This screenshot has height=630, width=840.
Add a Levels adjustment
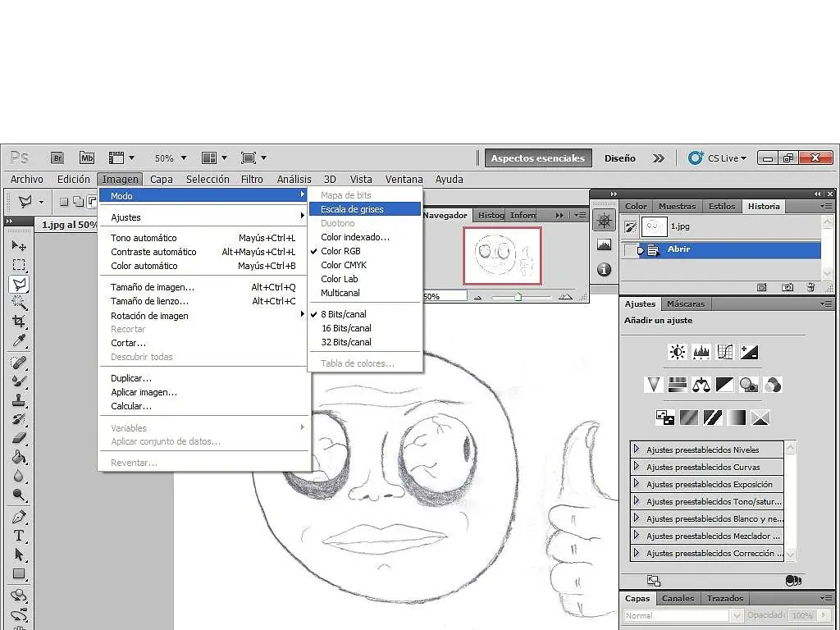701,352
